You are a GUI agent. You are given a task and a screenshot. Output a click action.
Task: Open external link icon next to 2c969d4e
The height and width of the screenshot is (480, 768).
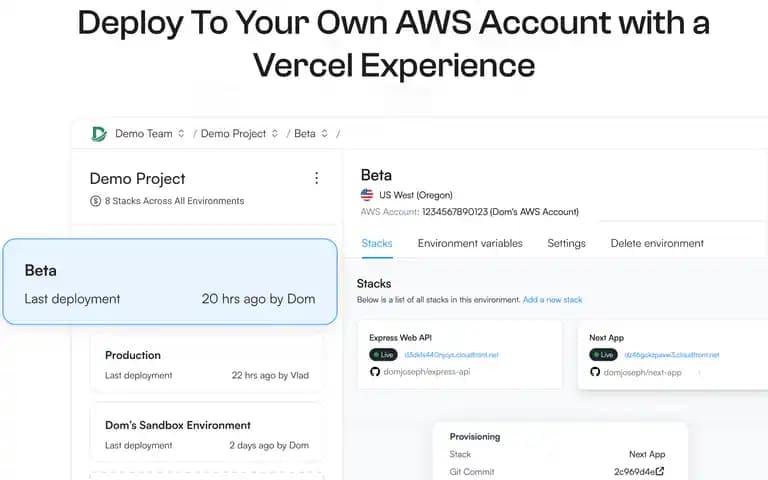tap(660, 471)
